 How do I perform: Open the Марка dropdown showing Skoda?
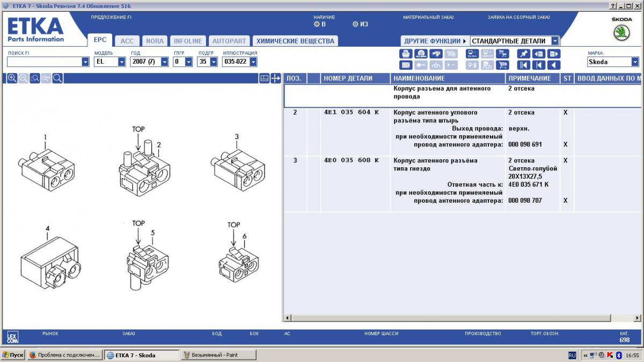click(x=635, y=62)
